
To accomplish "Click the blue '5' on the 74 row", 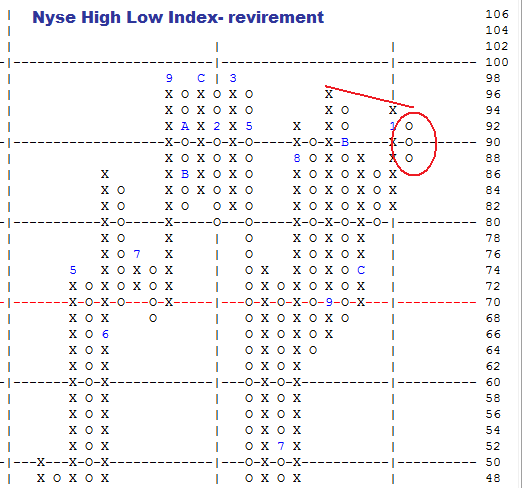I will (73, 270).
